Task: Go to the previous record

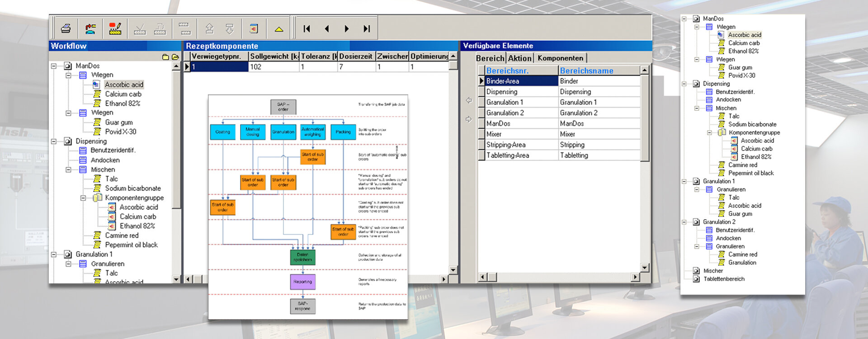Action: pos(327,29)
